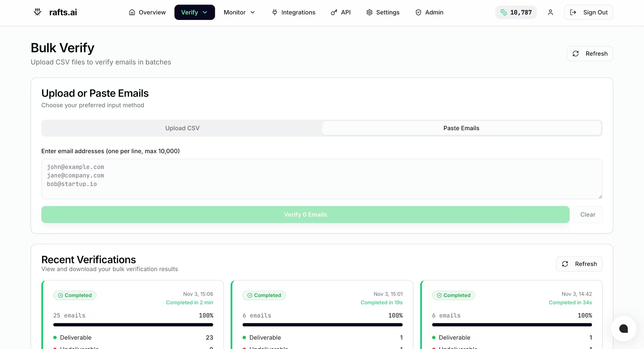This screenshot has width=644, height=349.
Task: Click the credits balance 10,787 badge
Action: click(516, 12)
